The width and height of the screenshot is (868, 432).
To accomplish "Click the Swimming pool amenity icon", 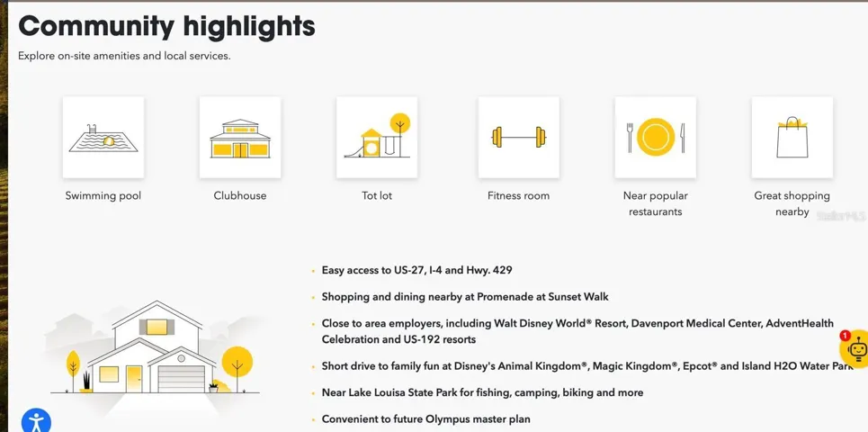I will click(103, 138).
